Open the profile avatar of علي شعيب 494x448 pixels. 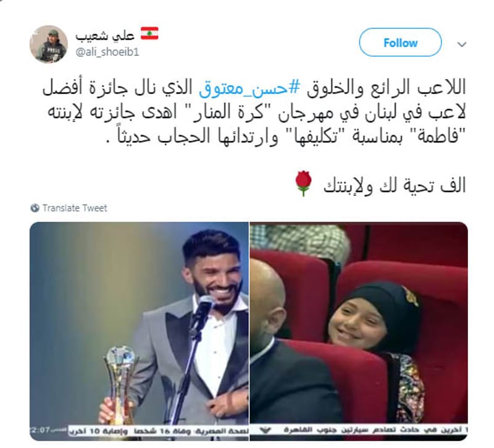coord(49,44)
